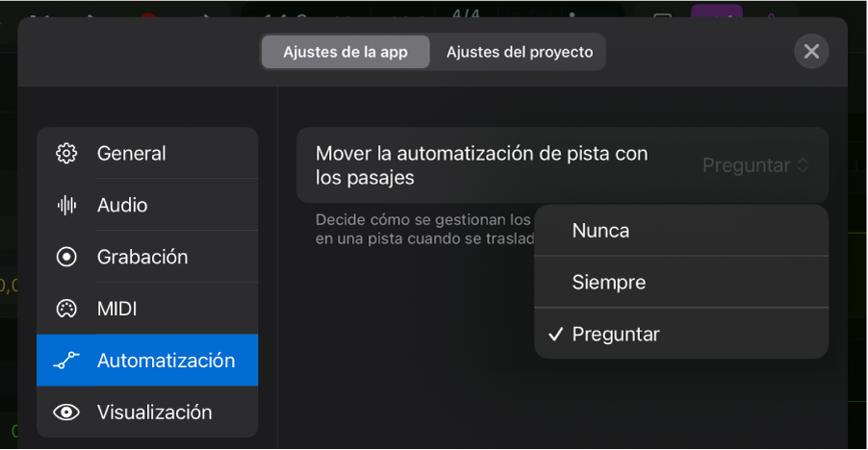Viewport: 868px width, 450px height.
Task: Close the settings dialog with the X
Action: [x=811, y=51]
